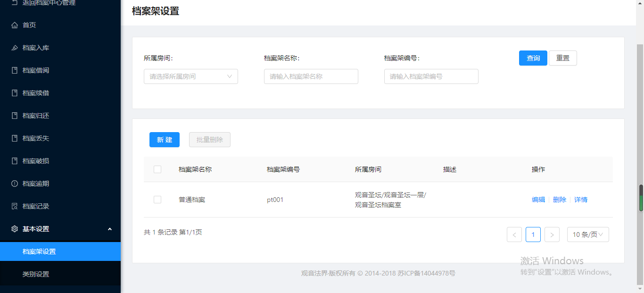Open the 所属房间 room dropdown
Image resolution: width=644 pixels, height=293 pixels.
point(191,76)
